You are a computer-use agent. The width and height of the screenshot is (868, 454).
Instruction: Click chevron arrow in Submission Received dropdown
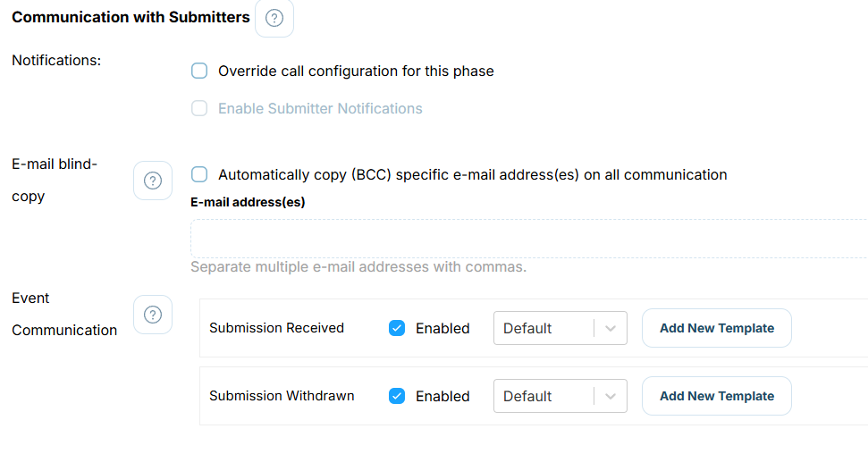pyautogui.click(x=611, y=328)
